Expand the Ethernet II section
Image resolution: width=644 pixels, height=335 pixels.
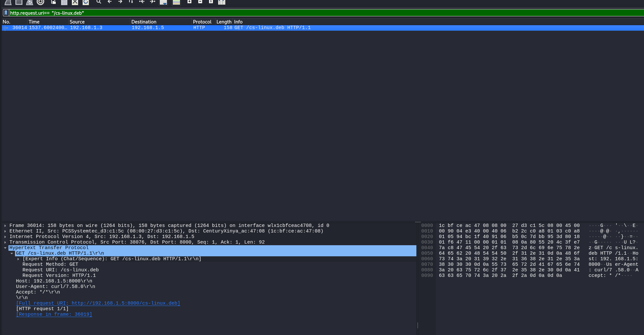click(5, 231)
